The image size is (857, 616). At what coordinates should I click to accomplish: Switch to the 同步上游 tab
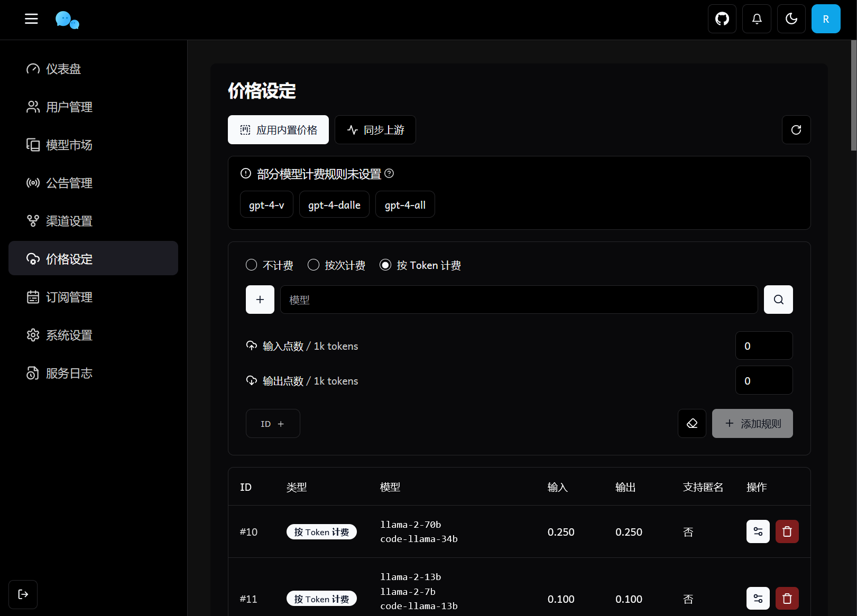[x=375, y=129]
